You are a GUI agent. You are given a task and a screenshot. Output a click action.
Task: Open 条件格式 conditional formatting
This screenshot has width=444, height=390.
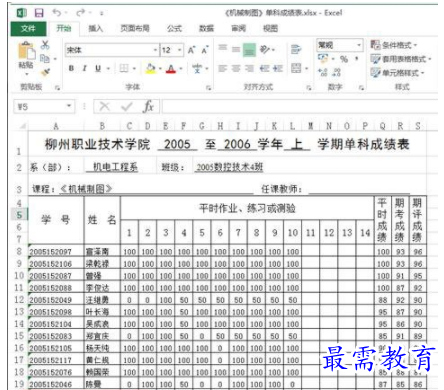[x=394, y=45]
